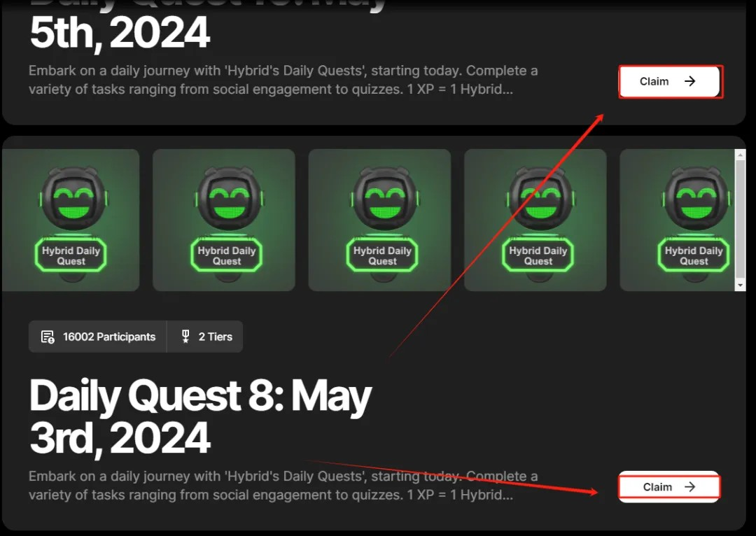Open the first Hybrid Daily Quest thumbnail
This screenshot has width=756, height=536.
click(71, 220)
